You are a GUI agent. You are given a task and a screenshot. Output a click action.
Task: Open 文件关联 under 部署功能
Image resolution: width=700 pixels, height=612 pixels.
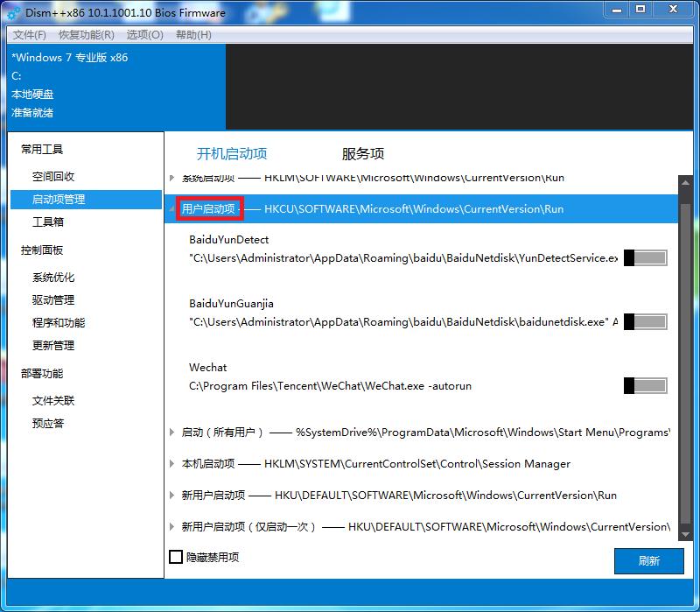(x=52, y=401)
